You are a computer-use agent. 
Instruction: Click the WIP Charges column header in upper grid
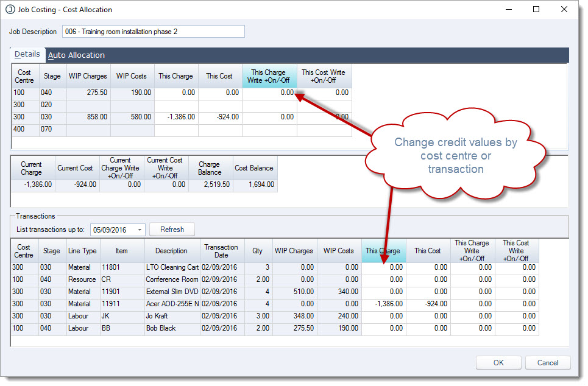(x=88, y=76)
